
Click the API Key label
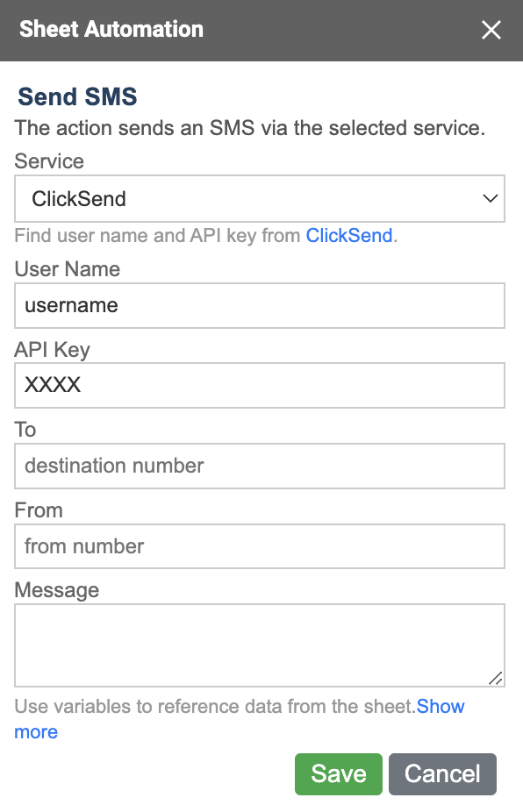53,350
